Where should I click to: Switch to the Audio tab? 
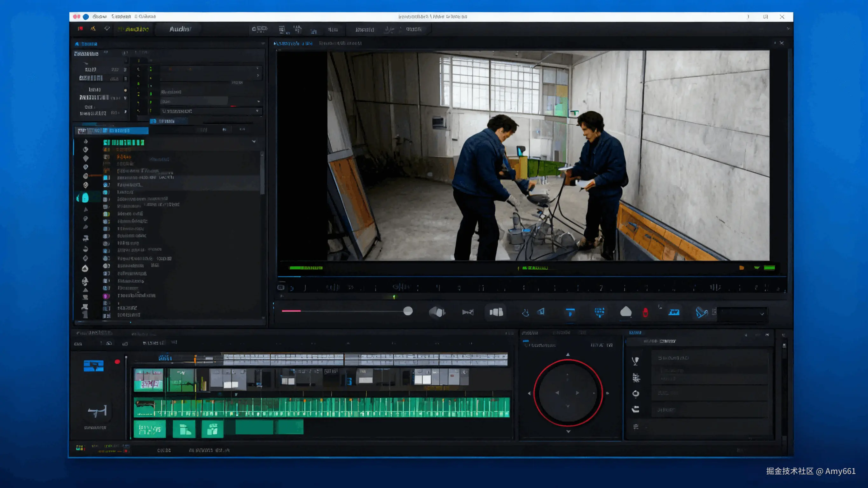180,29
